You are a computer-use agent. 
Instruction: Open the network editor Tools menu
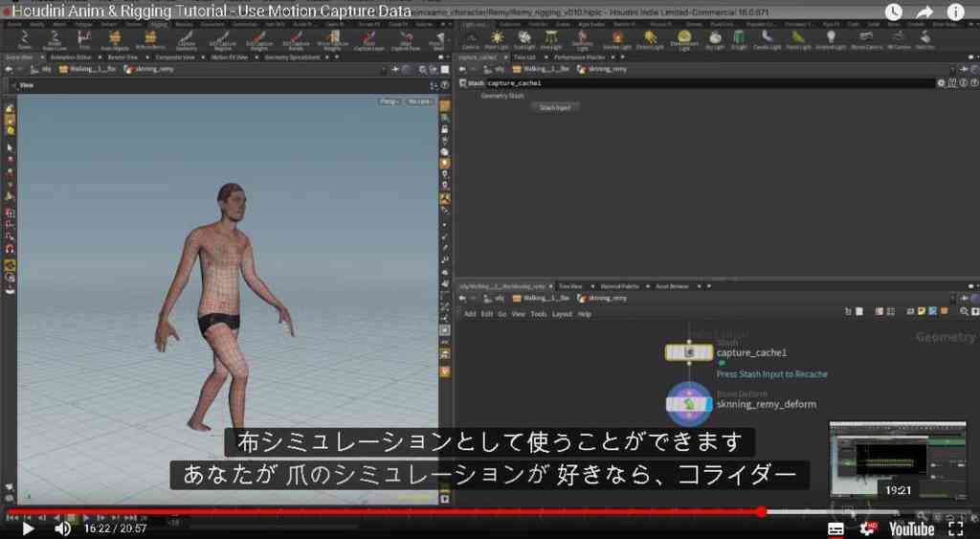click(x=539, y=314)
